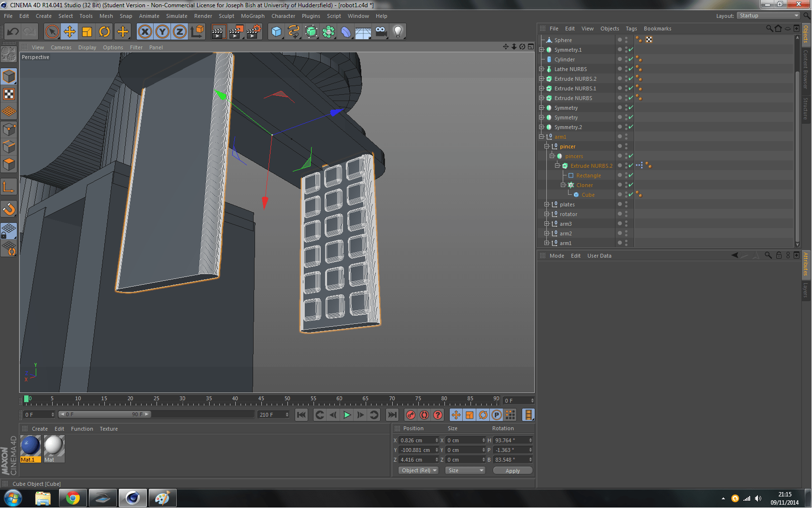This screenshot has width=812, height=509.
Task: Jump to the animation start frame
Action: point(301,414)
